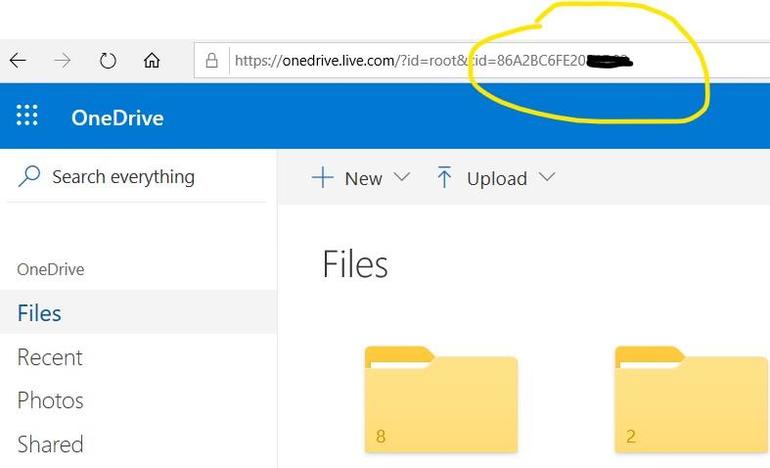Open Shared in the left navigation
The width and height of the screenshot is (770, 468).
coord(50,444)
